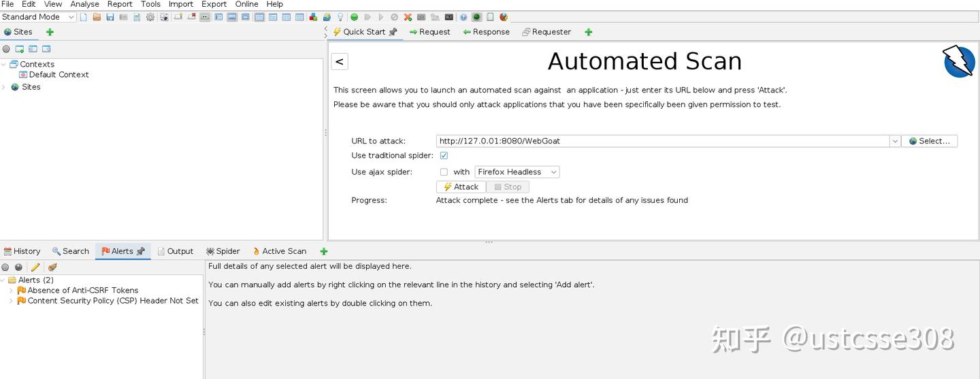Open the Analyse menu

click(x=84, y=4)
